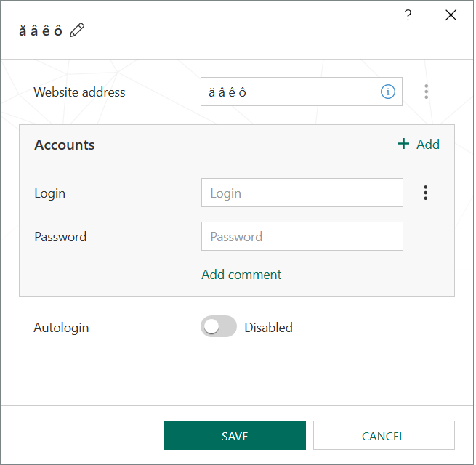Click the info icon in Website address field
Image resolution: width=476 pixels, height=465 pixels.
click(388, 92)
